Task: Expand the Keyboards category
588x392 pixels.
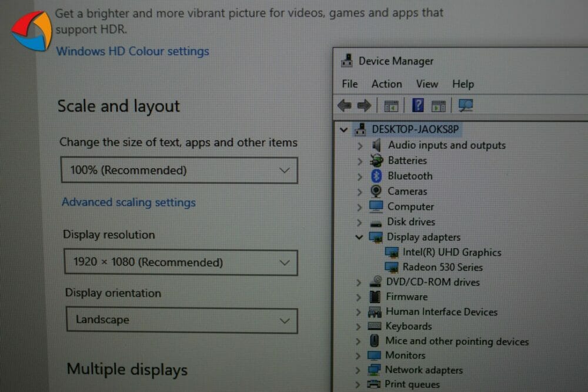Action: pos(358,327)
